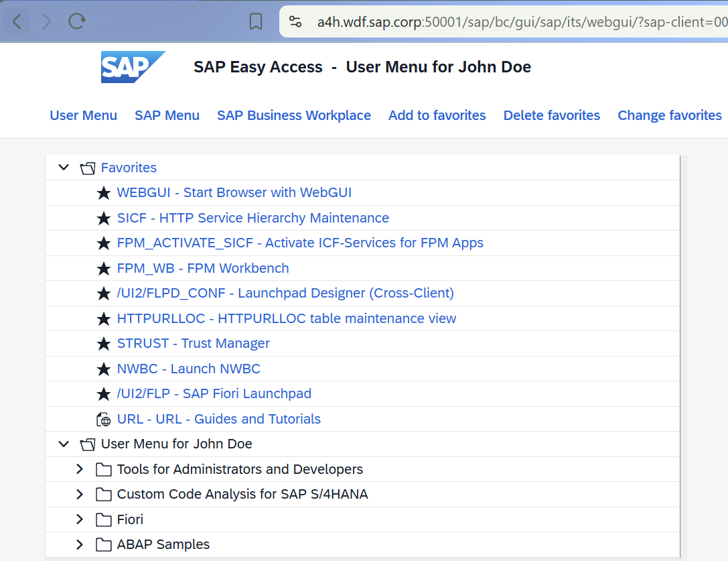
Task: Click star icon beside /UI2/FLP entry
Action: point(104,394)
